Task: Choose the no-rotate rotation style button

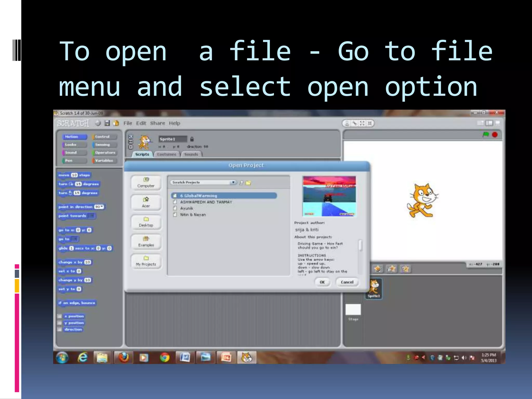Action: (x=131, y=147)
